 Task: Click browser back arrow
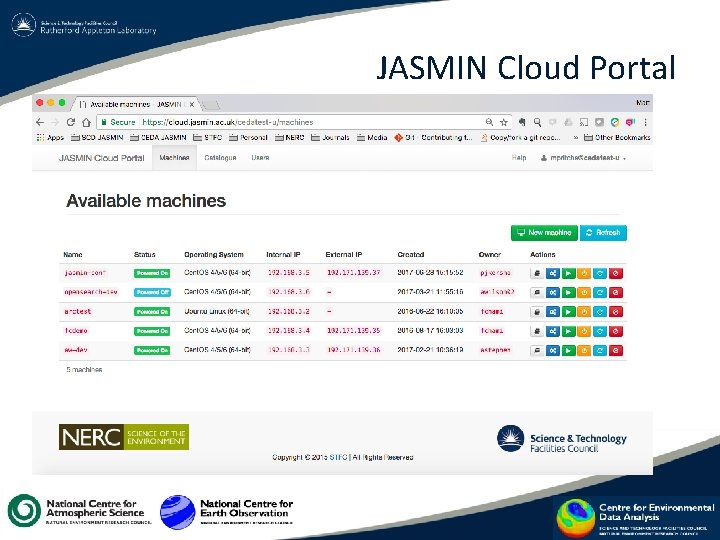pos(40,122)
